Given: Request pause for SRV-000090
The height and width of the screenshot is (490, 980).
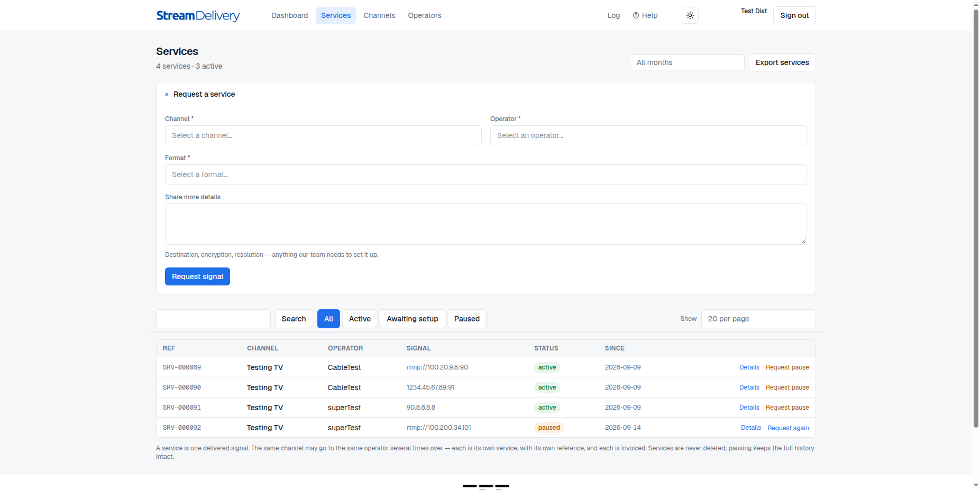Looking at the screenshot, I should pyautogui.click(x=787, y=387).
